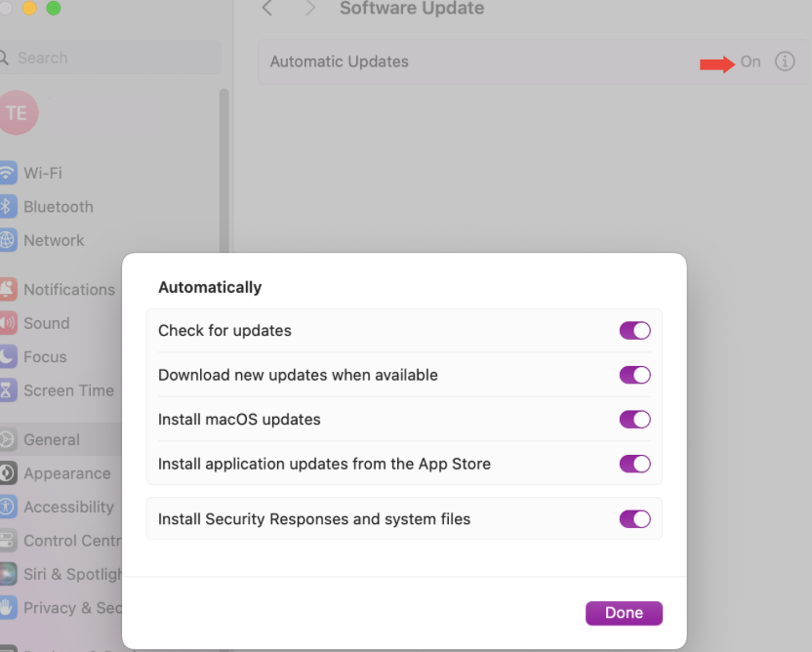Toggle off Check for updates

(x=635, y=330)
